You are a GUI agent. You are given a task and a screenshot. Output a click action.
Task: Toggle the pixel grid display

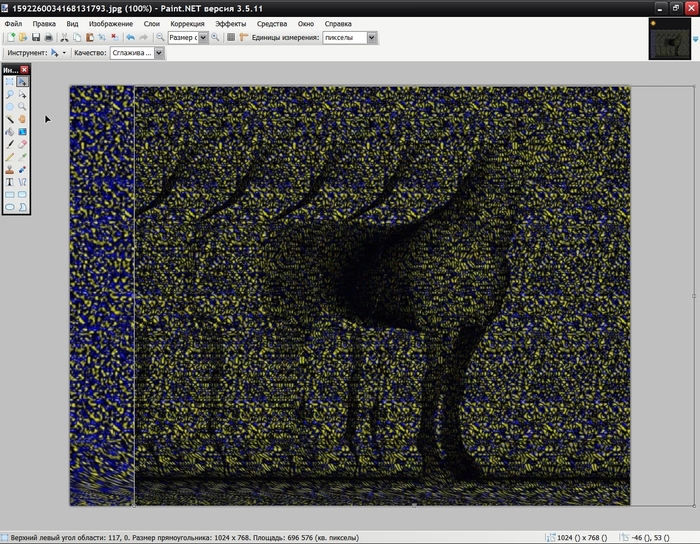point(231,37)
